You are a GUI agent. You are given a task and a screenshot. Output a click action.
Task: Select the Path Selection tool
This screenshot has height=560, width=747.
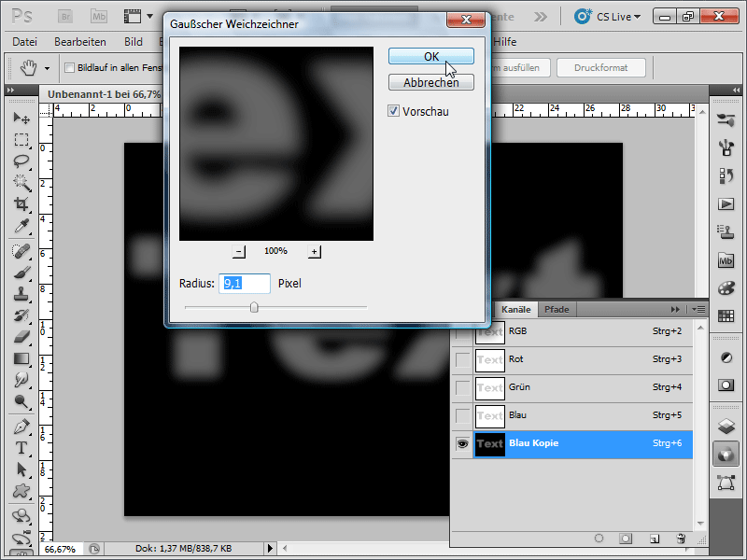pos(21,470)
